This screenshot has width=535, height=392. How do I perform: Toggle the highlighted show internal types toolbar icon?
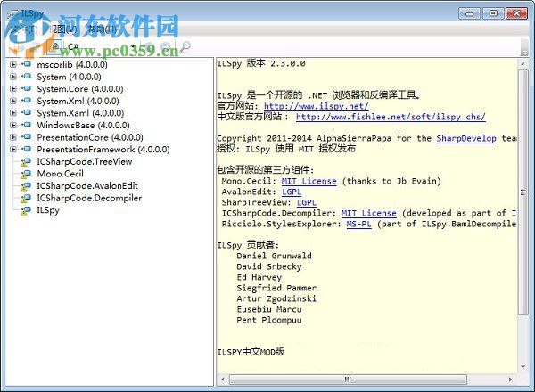point(55,46)
